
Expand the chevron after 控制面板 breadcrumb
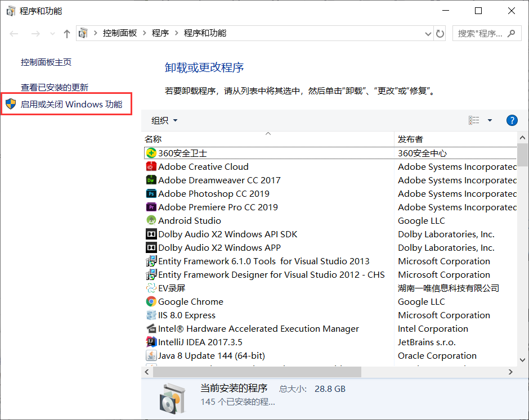click(145, 33)
